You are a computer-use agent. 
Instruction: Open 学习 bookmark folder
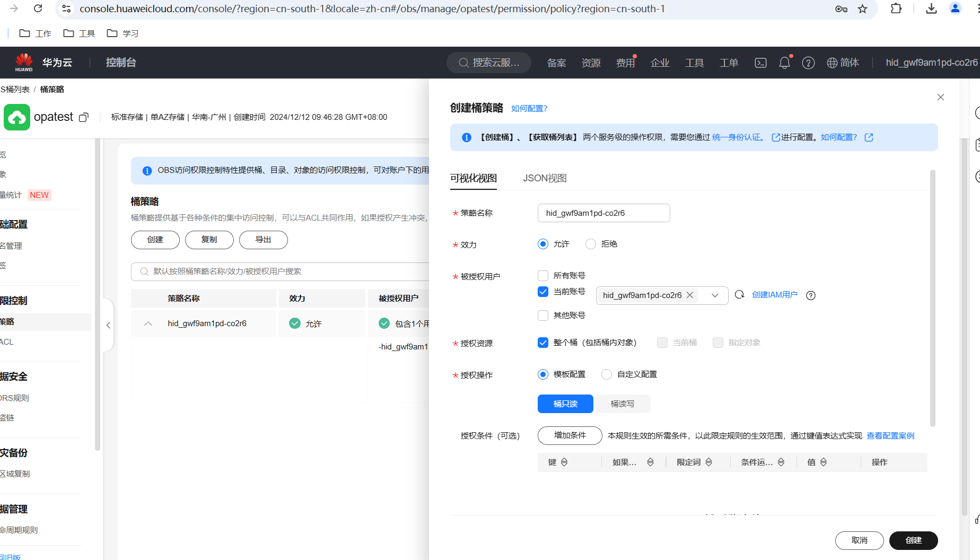(x=122, y=33)
